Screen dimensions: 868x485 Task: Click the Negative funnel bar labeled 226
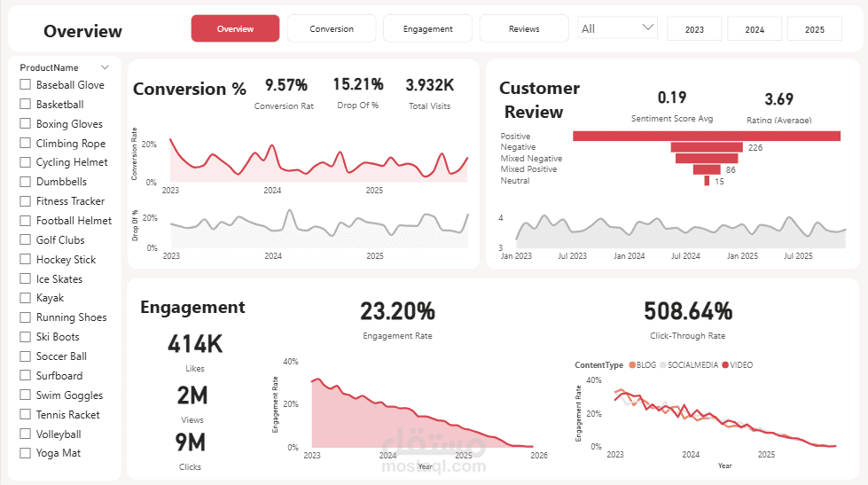point(707,147)
